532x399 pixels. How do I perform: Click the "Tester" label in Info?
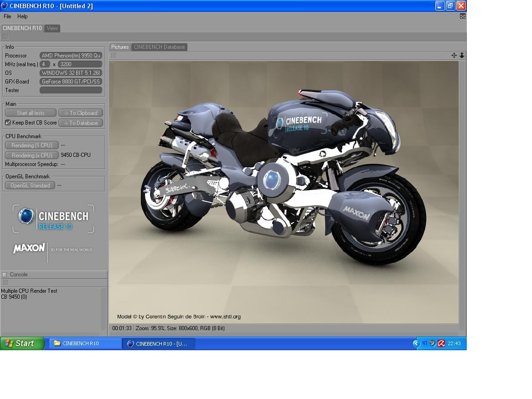point(12,90)
